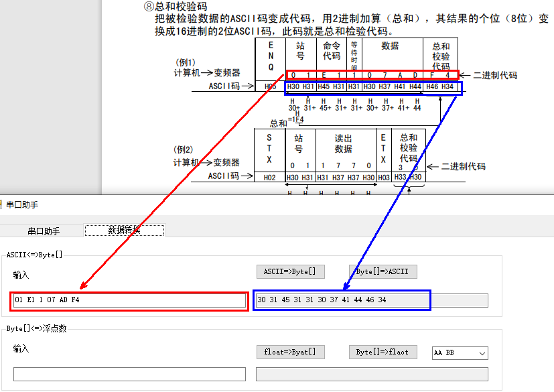The image size is (554, 392).
Task: Click the H05 ASCII code cell
Action: tap(270, 86)
